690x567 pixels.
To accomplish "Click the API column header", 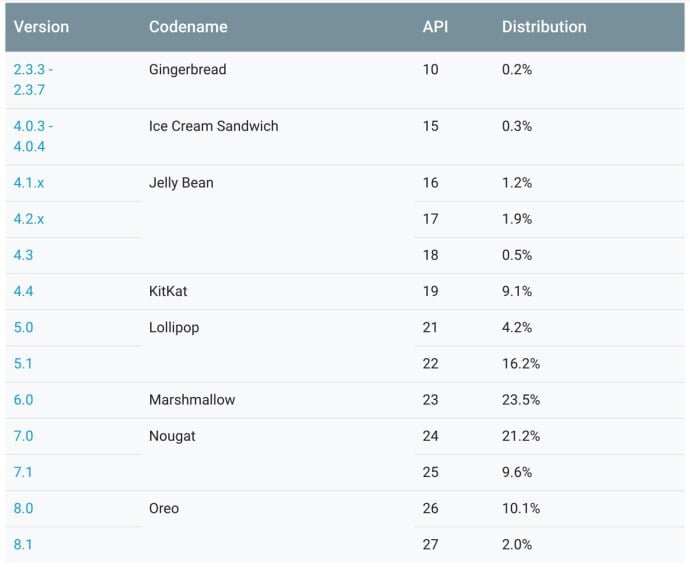I will click(435, 27).
